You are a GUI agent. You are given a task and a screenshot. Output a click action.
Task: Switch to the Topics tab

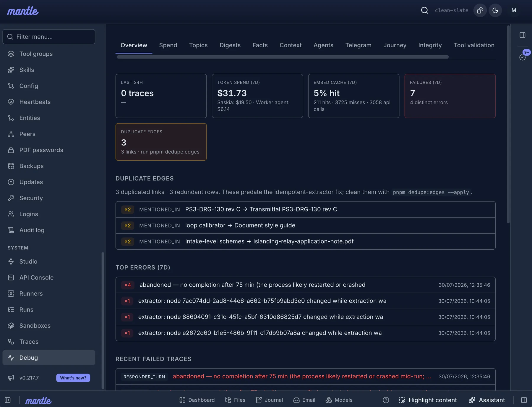click(198, 45)
